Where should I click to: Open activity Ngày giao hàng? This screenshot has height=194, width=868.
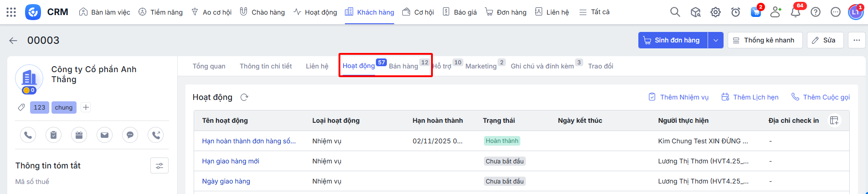tap(226, 181)
